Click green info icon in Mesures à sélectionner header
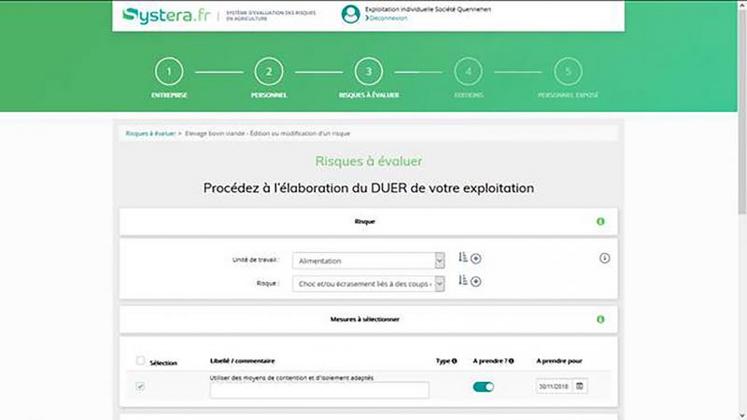747x420 pixels. click(600, 319)
